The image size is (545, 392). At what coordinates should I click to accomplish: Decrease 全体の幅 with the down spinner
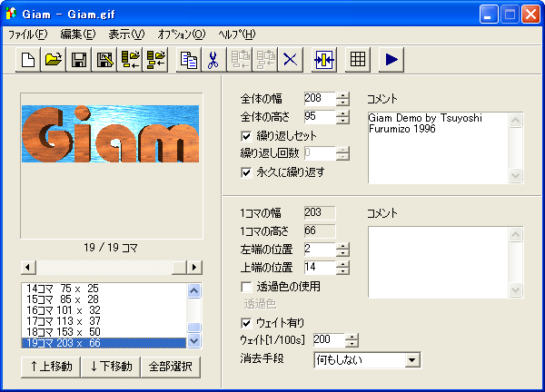(342, 102)
